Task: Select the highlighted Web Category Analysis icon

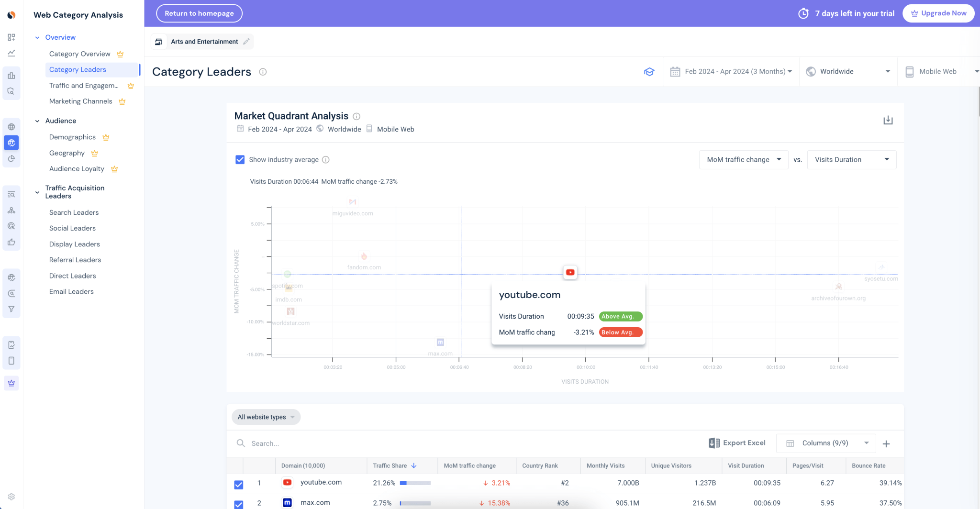Action: click(x=11, y=143)
